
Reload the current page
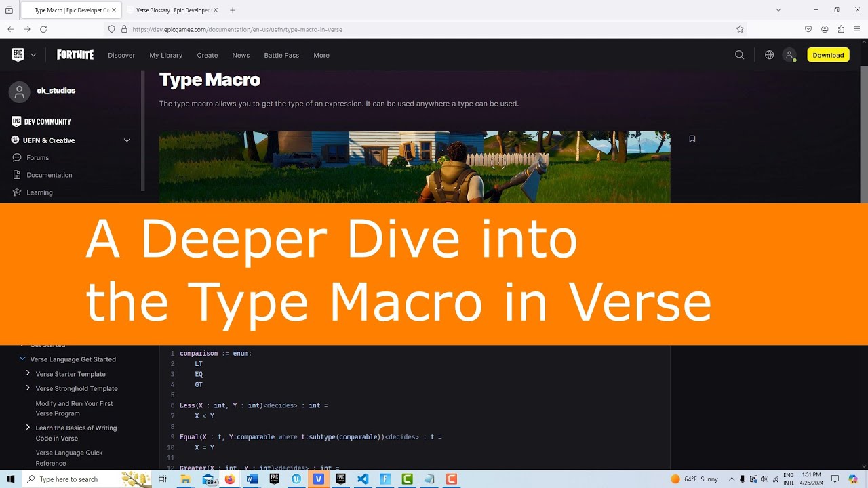click(x=43, y=29)
